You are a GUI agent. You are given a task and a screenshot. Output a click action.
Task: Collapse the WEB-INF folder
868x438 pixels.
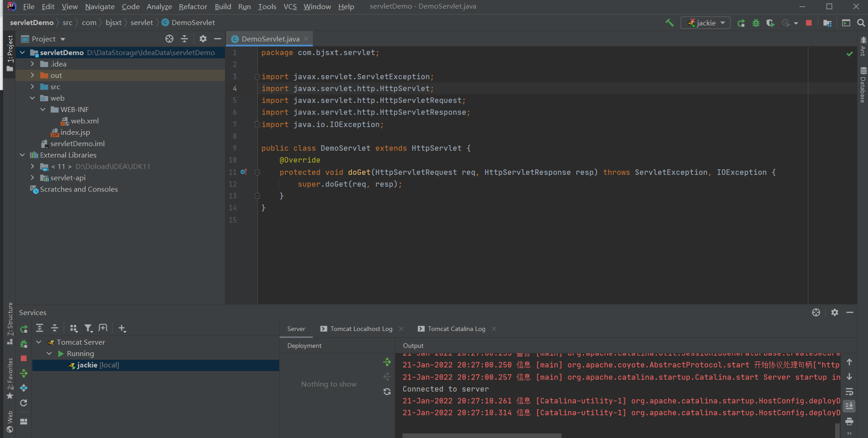pos(43,109)
